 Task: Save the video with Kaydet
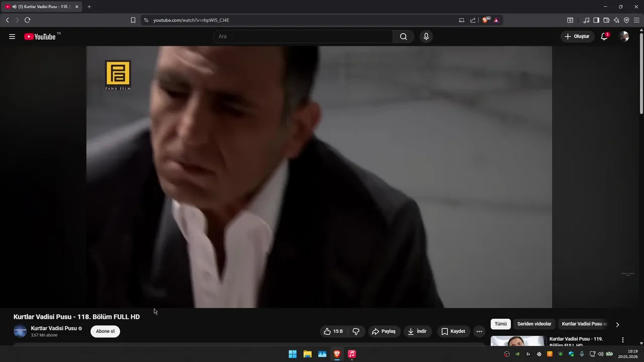tap(453, 331)
